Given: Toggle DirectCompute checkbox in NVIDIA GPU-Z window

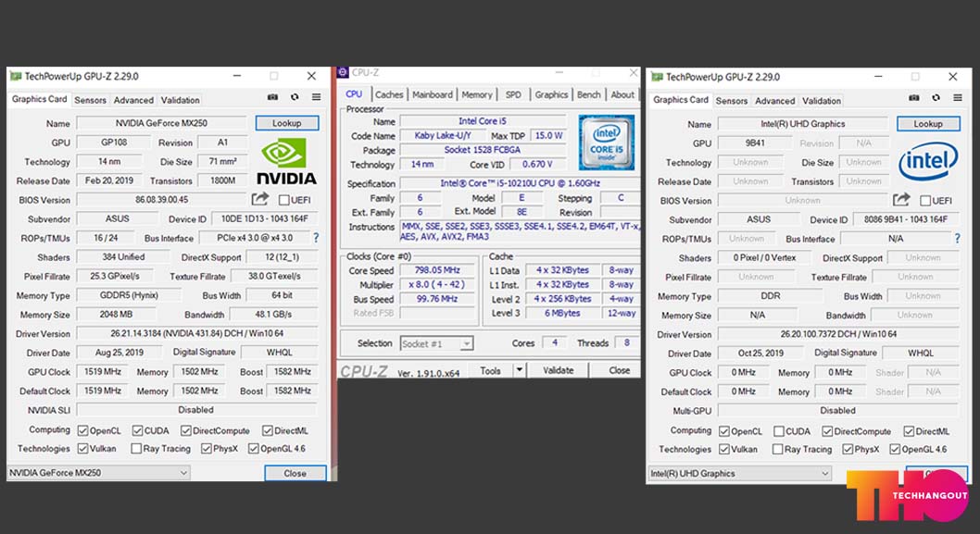Looking at the screenshot, I should coord(185,430).
